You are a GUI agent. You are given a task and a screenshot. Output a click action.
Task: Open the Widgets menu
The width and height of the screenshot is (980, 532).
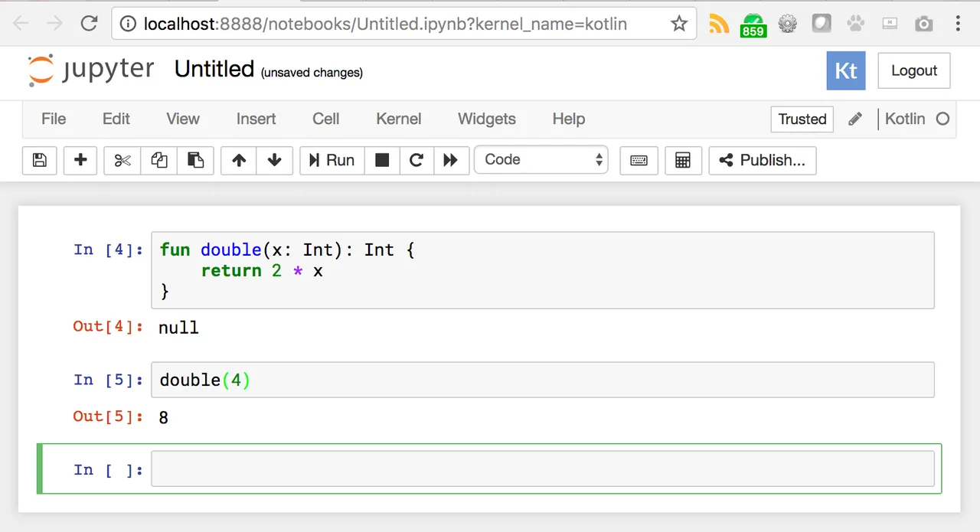coord(487,119)
